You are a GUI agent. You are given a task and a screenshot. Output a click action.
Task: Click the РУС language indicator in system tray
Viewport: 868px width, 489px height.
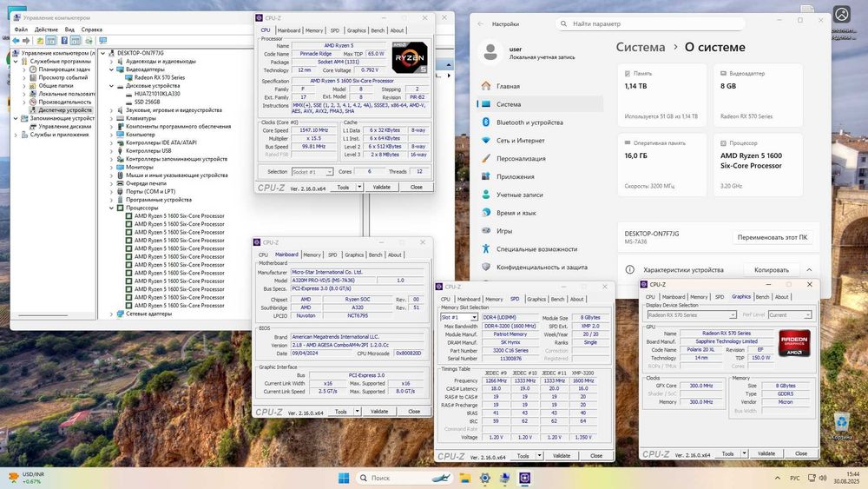[x=795, y=478]
